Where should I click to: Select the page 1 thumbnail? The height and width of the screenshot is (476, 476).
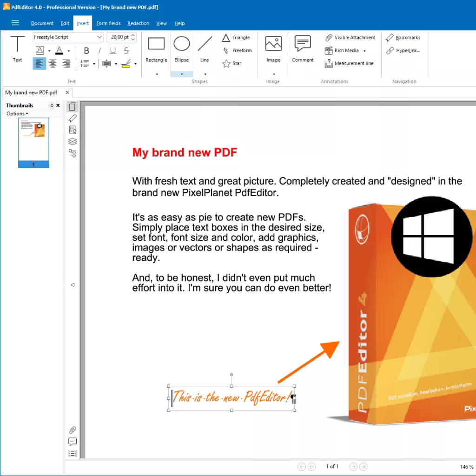(33, 143)
